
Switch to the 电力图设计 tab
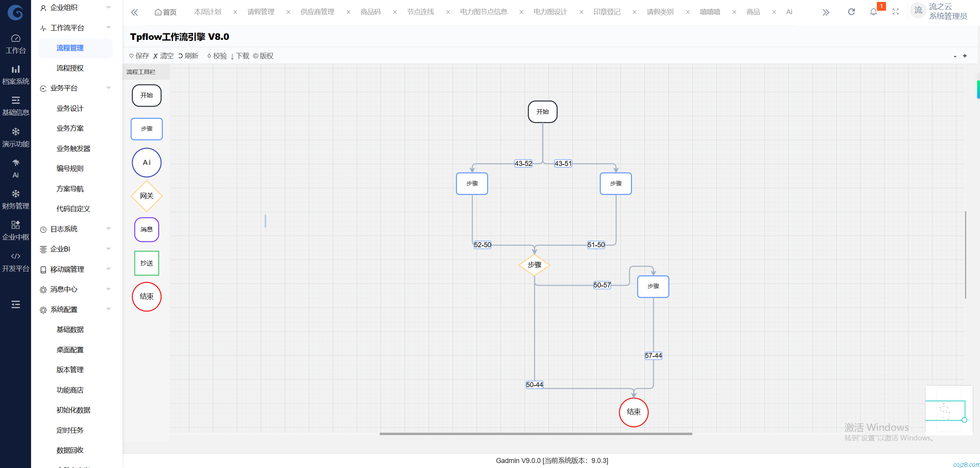tap(550, 12)
